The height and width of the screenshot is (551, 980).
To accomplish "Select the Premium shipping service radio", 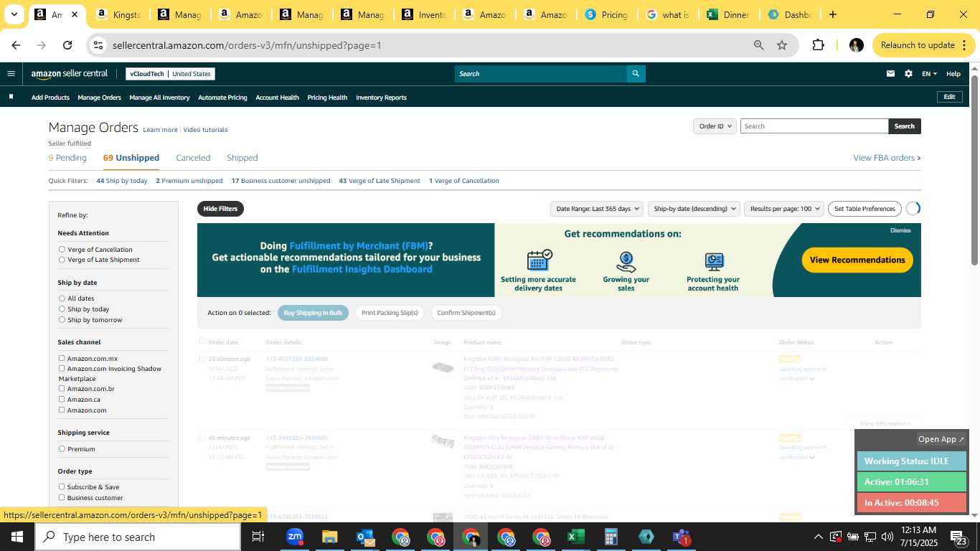I will [x=62, y=448].
